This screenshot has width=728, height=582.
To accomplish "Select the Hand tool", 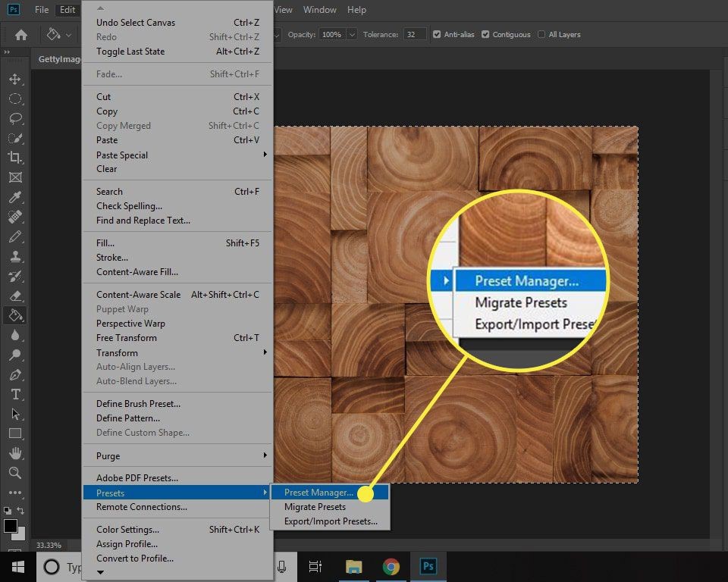I will click(x=14, y=453).
